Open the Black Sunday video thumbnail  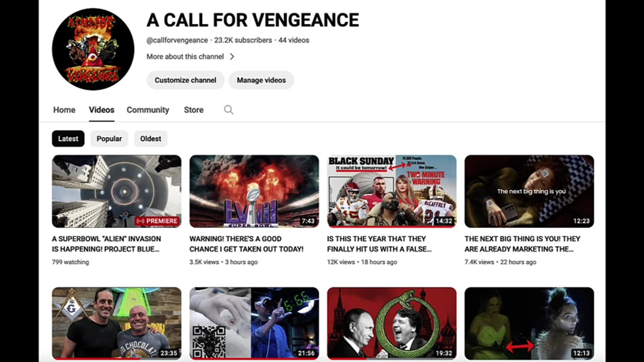click(x=392, y=191)
